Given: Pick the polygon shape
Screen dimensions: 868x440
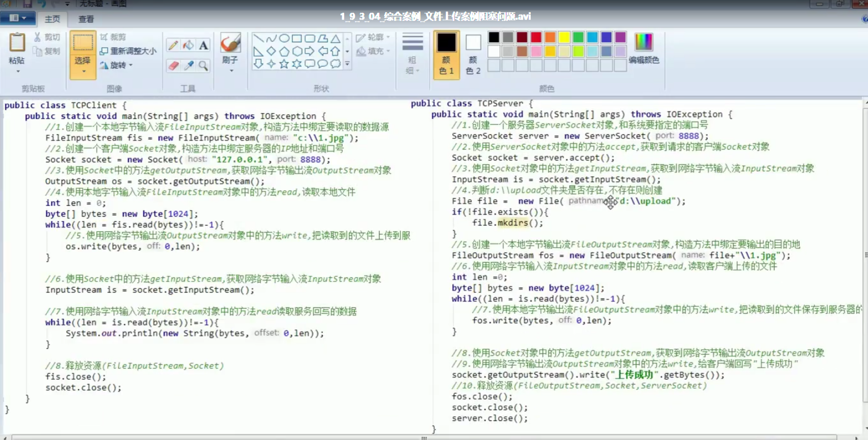Looking at the screenshot, I should (322, 38).
